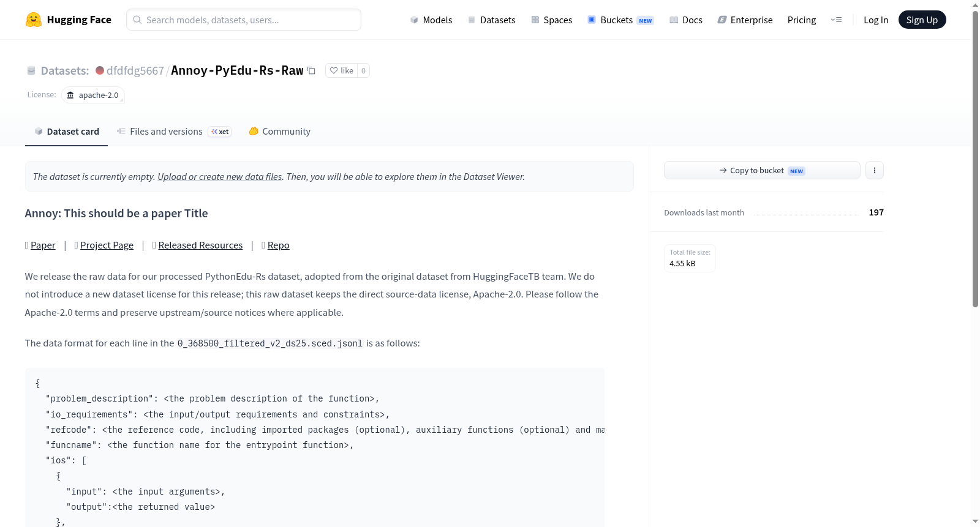Image resolution: width=980 pixels, height=527 pixels.
Task: Open the three-dot more options menu
Action: 875,170
